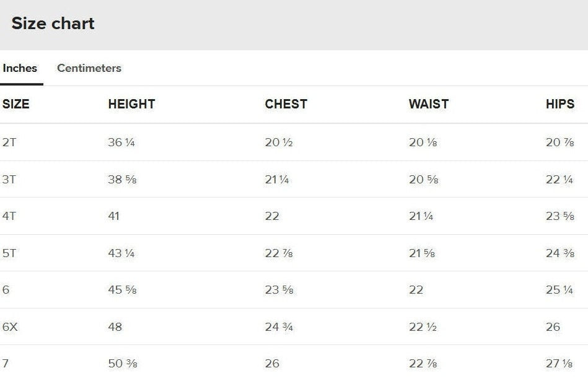Click the chest value for size 7
Screen dimensions: 588x381
click(272, 364)
